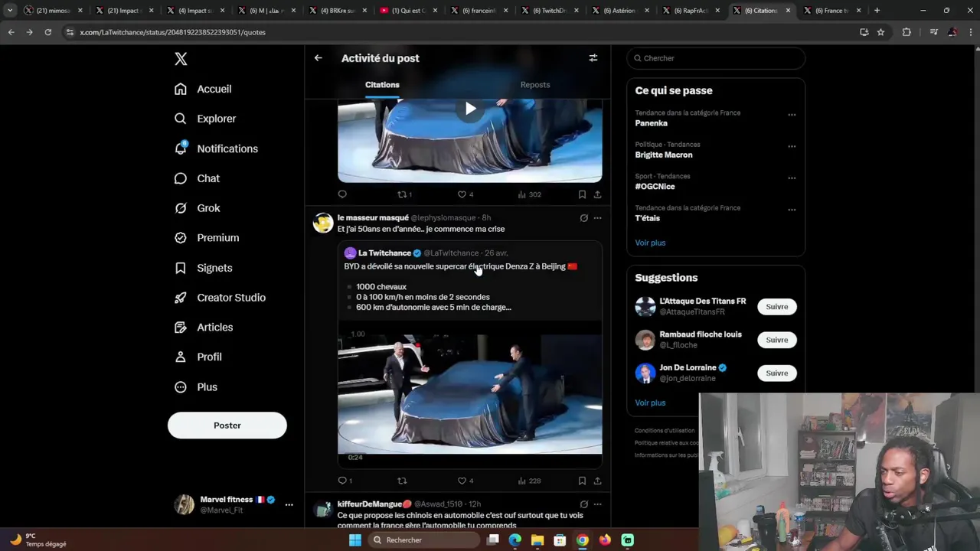Reply to the top video post
The image size is (980, 551).
click(x=342, y=194)
